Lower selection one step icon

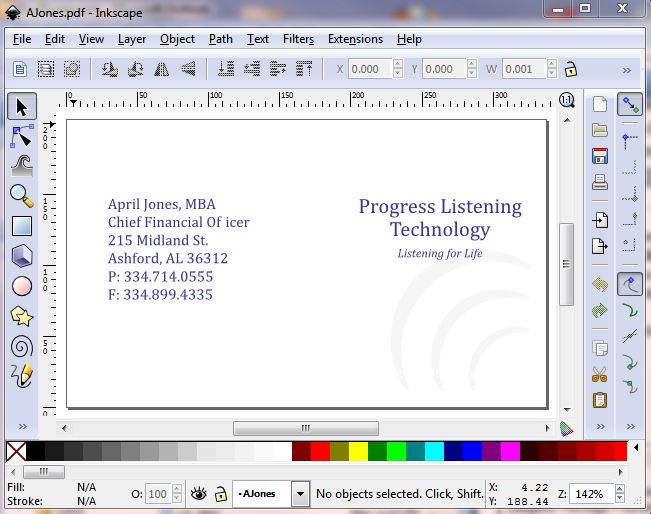pos(252,69)
